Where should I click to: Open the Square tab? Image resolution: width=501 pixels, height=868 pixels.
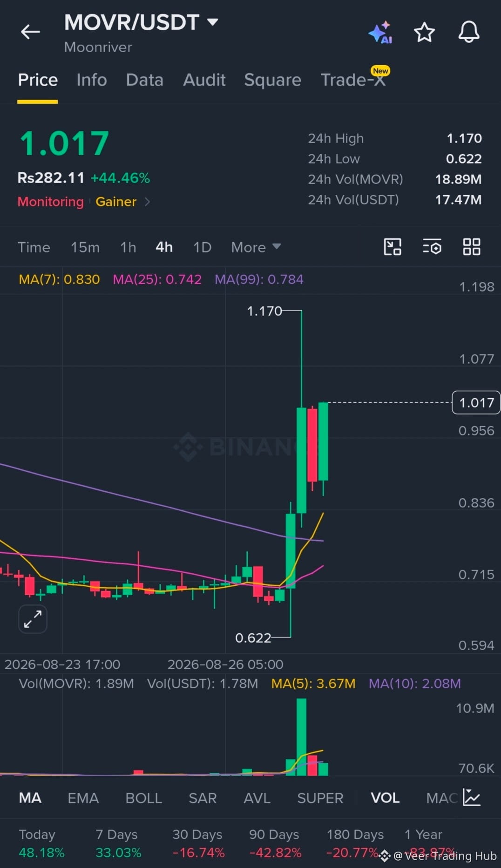pos(273,80)
